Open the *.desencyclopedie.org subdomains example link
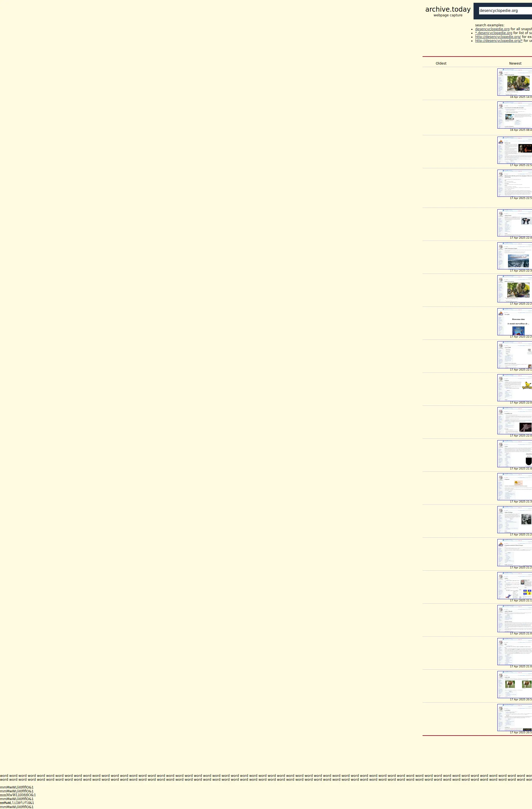The width and height of the screenshot is (532, 809). (x=493, y=33)
